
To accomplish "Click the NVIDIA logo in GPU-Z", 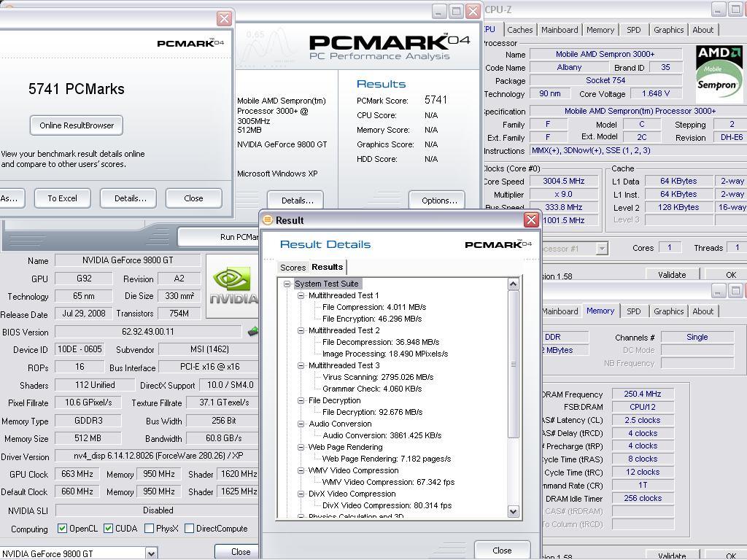I will (x=233, y=286).
